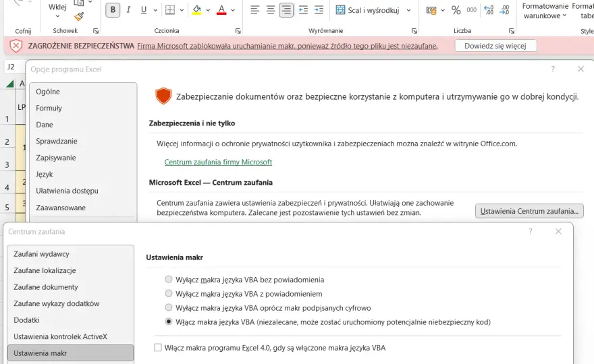
Task: Select Zaufani wydawcy in Trust Center
Action: (x=70, y=254)
